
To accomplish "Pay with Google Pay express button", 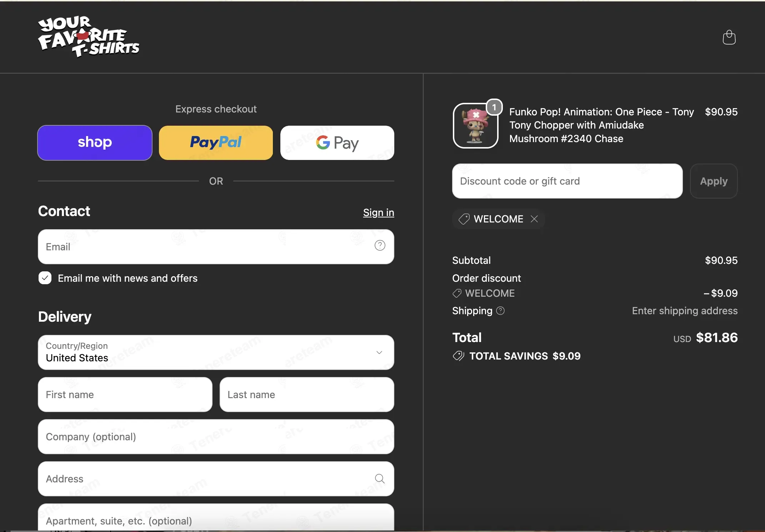I will click(x=337, y=142).
